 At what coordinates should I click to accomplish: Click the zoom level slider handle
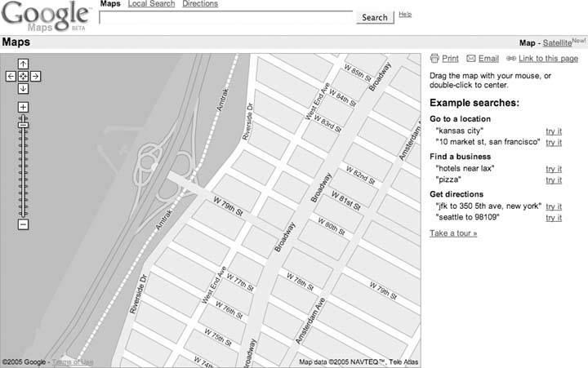click(x=23, y=125)
